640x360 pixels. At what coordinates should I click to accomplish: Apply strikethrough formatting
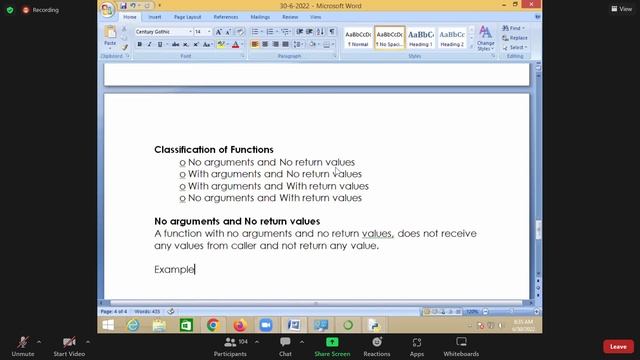click(x=176, y=44)
